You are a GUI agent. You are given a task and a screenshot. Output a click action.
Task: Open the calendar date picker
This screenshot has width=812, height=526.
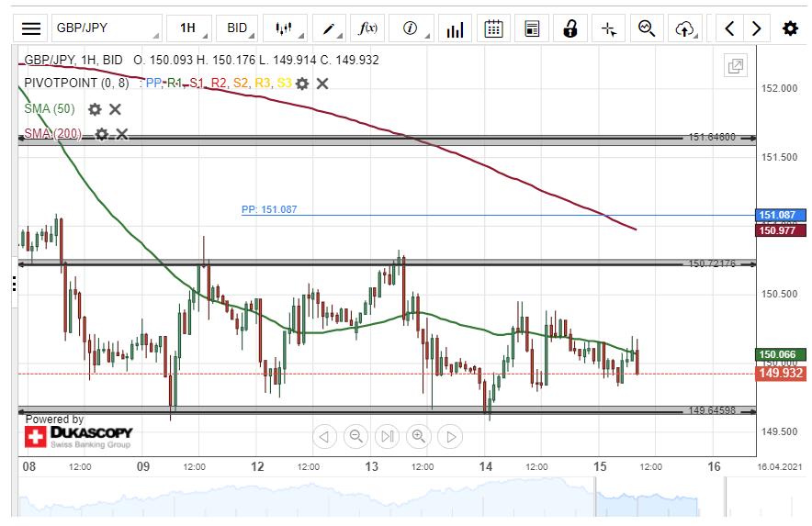(x=493, y=28)
